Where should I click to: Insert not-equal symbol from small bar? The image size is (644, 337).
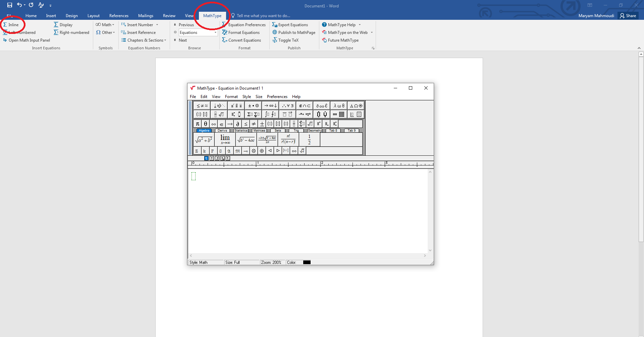[254, 124]
